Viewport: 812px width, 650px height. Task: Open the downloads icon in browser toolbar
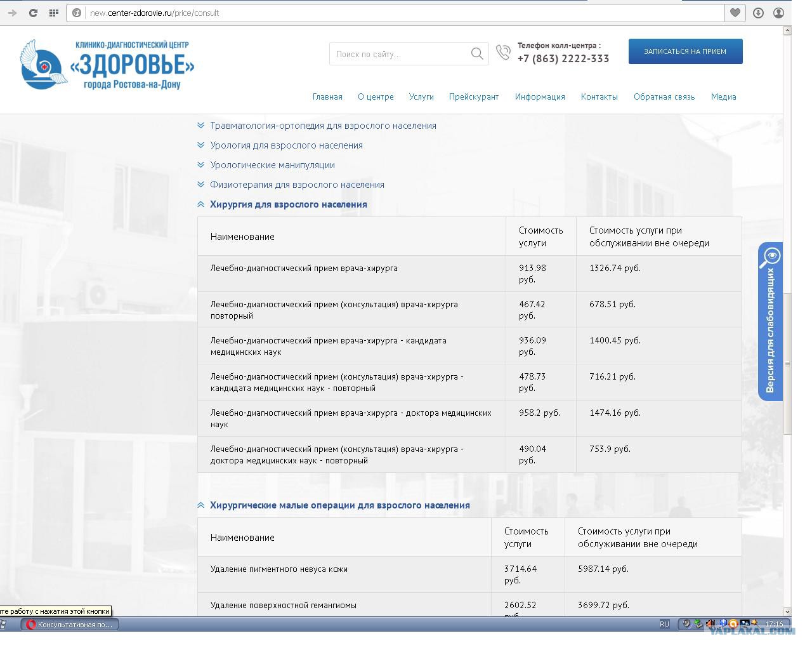tap(758, 13)
